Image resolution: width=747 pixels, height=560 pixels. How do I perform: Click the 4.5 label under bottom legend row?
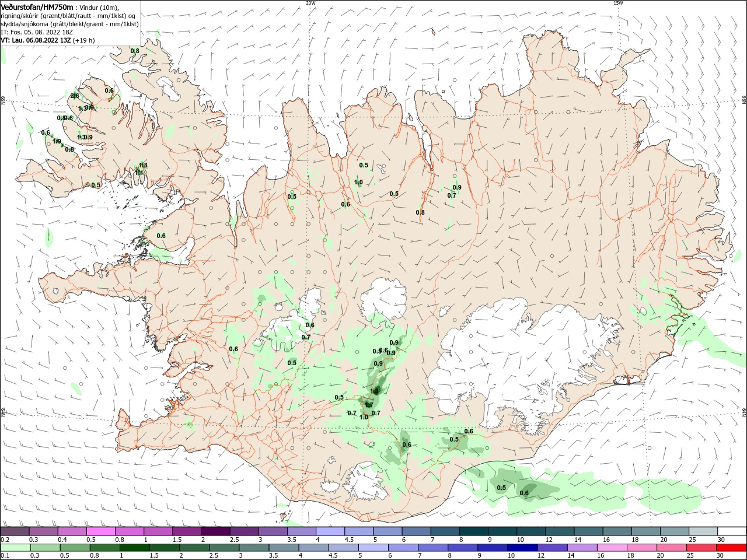[x=333, y=556]
